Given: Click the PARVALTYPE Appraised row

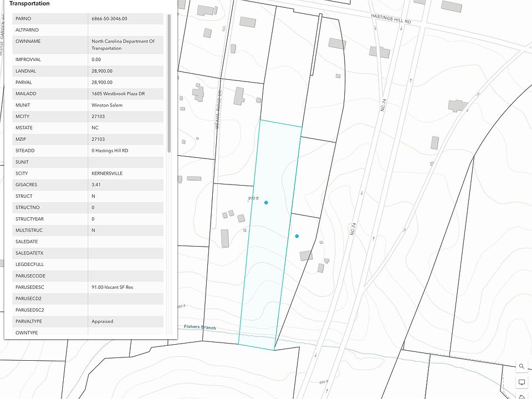Looking at the screenshot, I should pyautogui.click(x=88, y=321).
